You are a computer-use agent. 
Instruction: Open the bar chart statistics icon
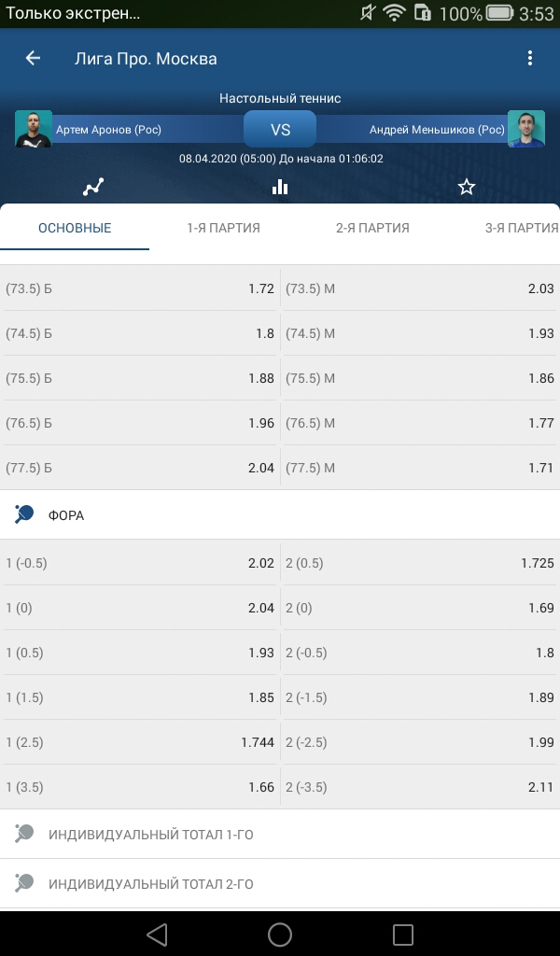280,187
